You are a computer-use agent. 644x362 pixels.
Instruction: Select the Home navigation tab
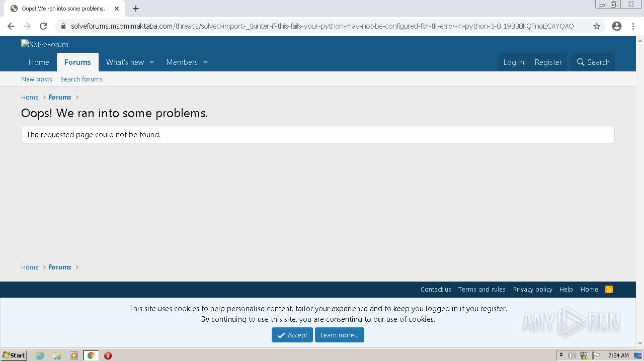coord(39,62)
